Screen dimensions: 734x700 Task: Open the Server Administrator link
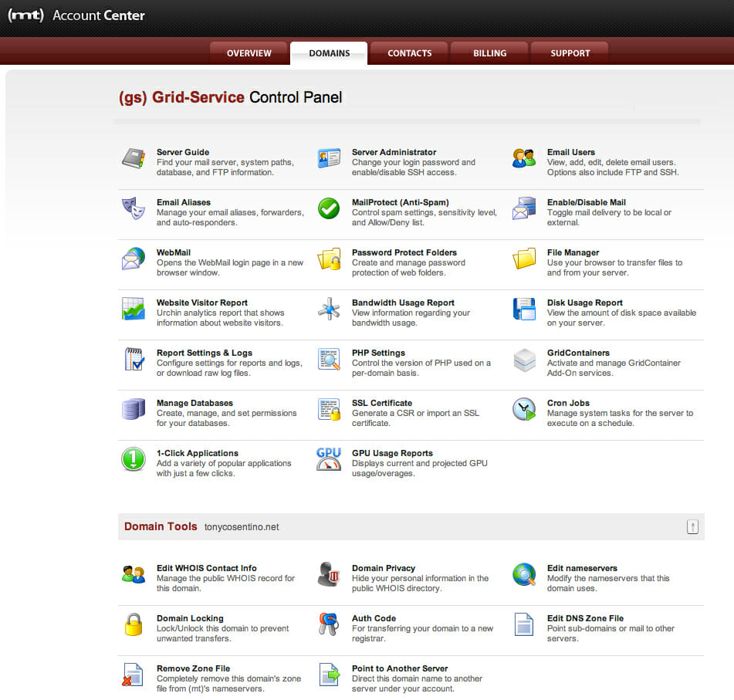[394, 152]
